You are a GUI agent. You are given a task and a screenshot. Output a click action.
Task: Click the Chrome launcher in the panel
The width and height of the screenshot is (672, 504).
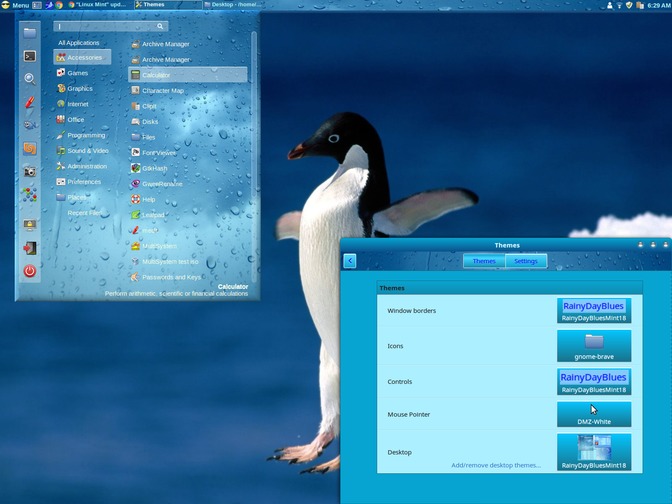tap(59, 5)
